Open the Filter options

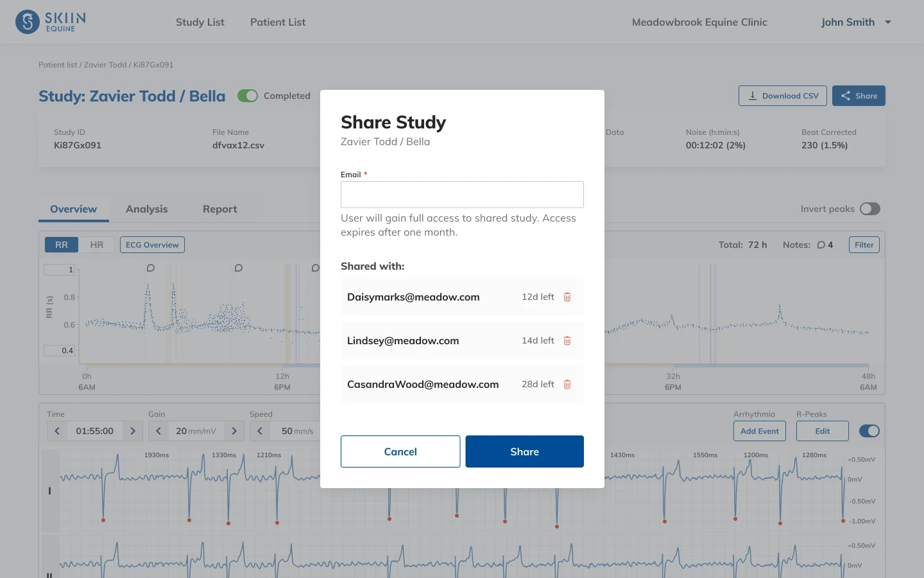pos(864,245)
